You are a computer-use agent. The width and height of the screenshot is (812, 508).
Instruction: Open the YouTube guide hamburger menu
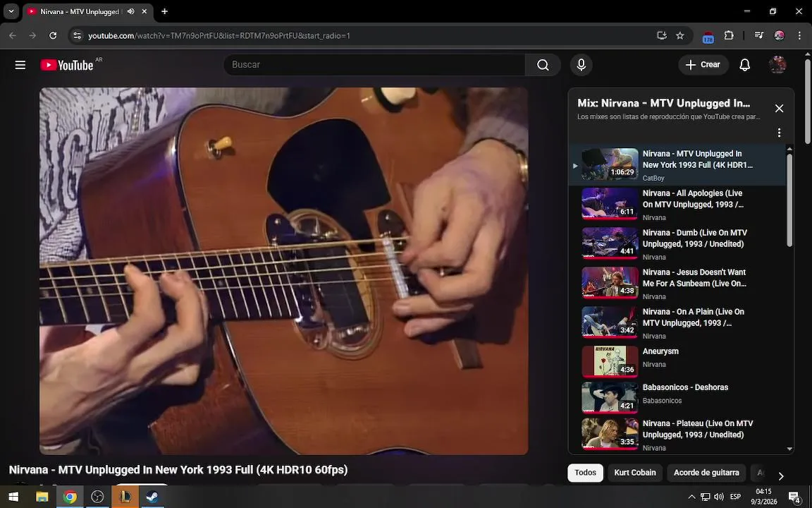(20, 65)
